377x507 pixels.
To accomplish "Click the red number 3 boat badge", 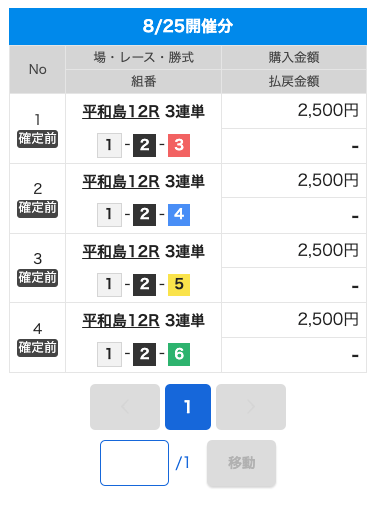I will 179,145.
